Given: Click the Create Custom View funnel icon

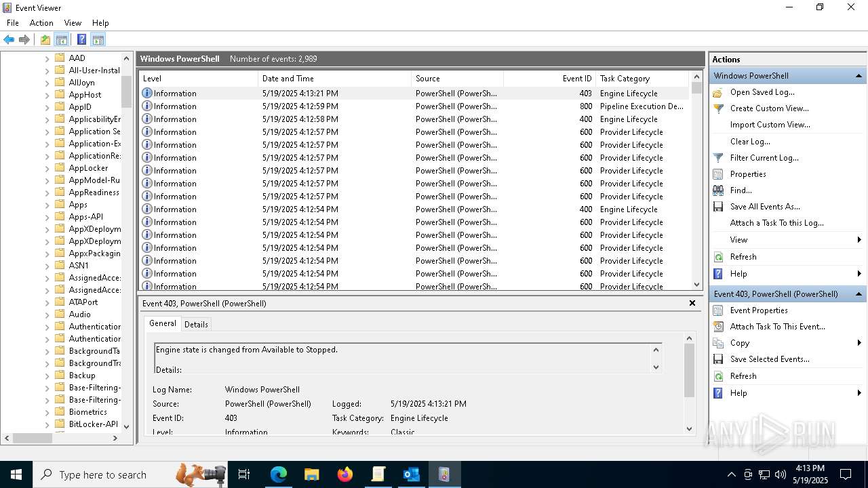Looking at the screenshot, I should [718, 108].
